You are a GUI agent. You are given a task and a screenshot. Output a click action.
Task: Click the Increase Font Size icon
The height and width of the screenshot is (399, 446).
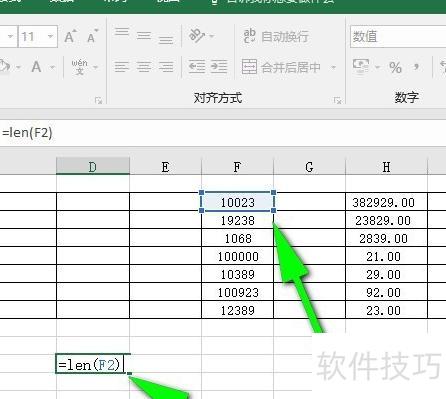[x=70, y=36]
